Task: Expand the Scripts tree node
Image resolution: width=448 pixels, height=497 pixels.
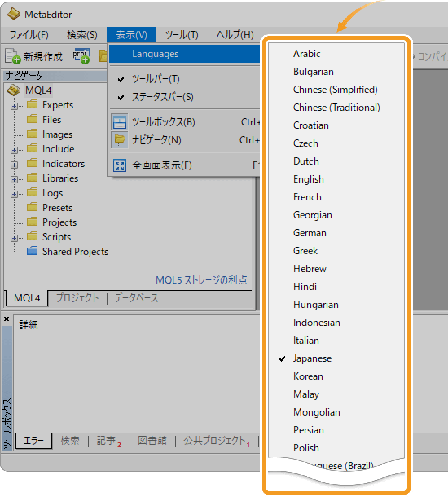Action: (14, 238)
